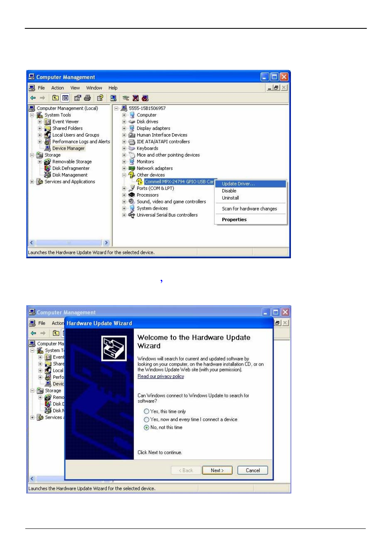Click Network adapters device icon
392x556 pixels.
pos(132,168)
